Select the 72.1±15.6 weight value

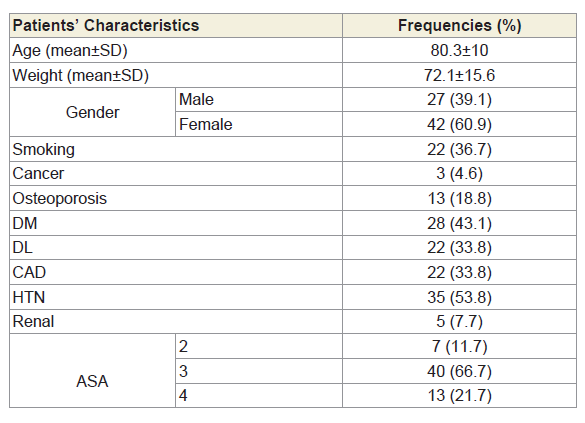(459, 75)
